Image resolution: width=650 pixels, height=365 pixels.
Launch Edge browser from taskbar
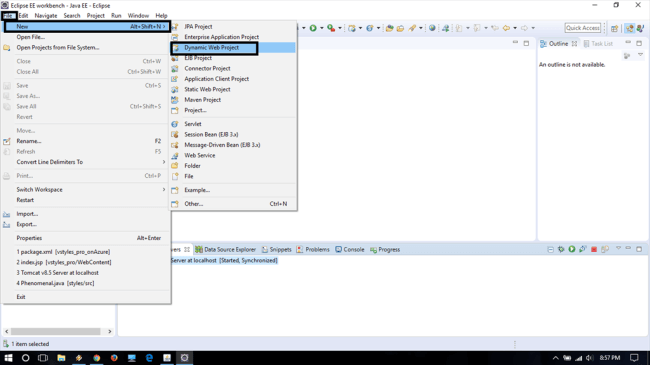[149, 358]
